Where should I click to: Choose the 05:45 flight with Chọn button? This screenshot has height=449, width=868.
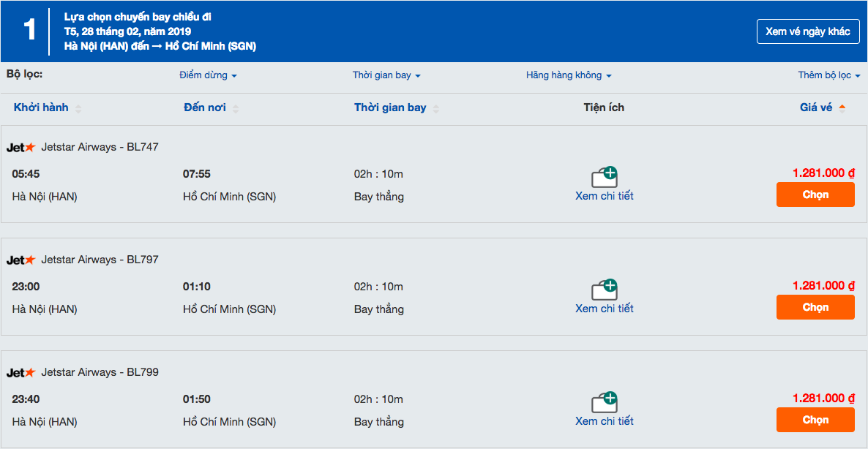point(815,195)
